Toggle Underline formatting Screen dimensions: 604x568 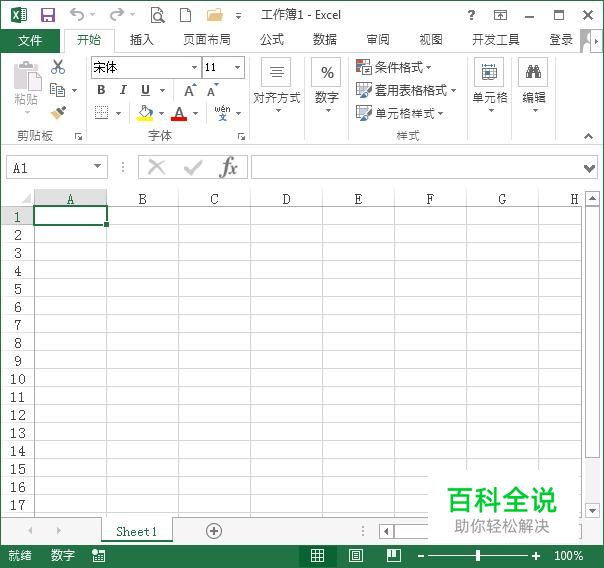point(145,90)
